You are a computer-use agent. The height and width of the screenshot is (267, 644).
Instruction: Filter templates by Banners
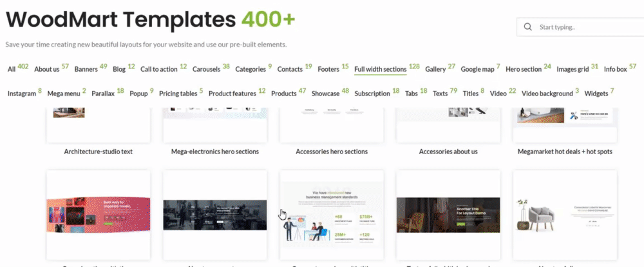(86, 69)
